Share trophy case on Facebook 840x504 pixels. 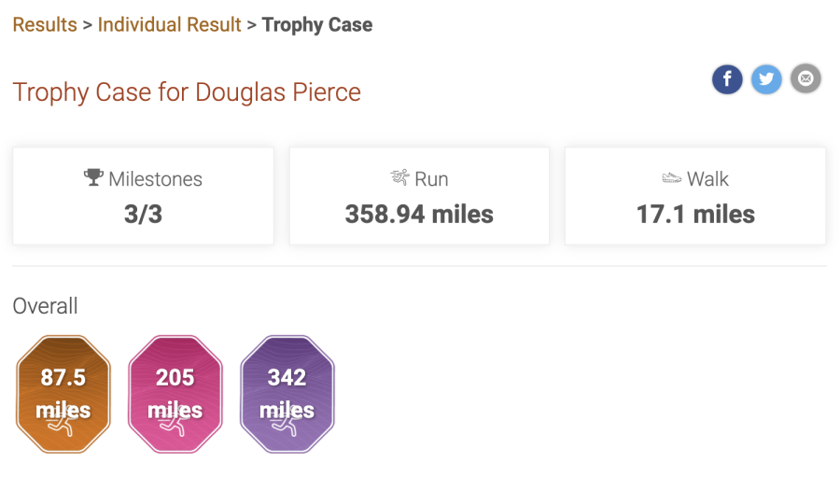727,79
